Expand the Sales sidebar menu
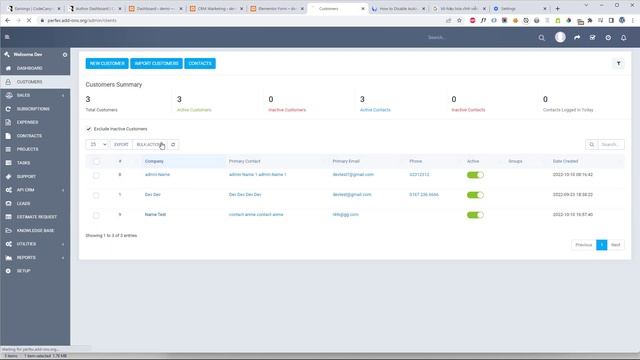This screenshot has height=360, width=640. [x=35, y=96]
